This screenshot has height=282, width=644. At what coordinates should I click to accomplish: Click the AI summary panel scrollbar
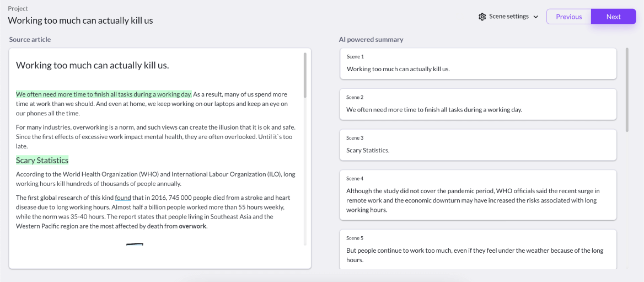tap(627, 88)
